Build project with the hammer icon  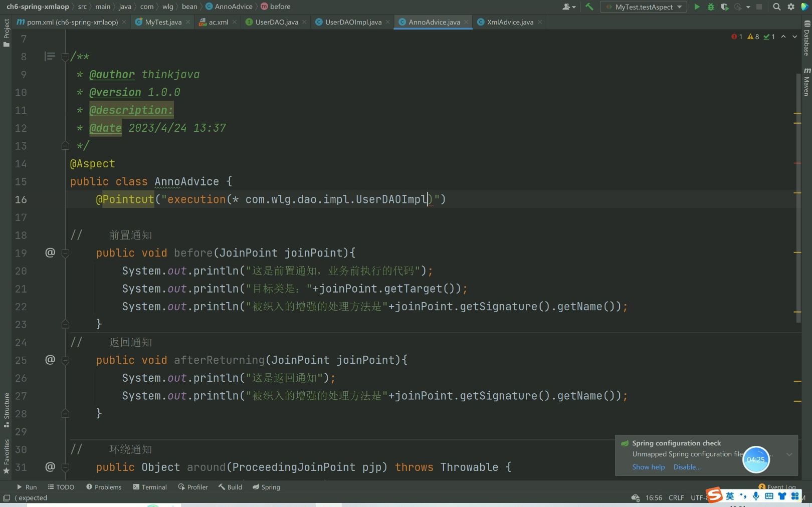point(589,7)
